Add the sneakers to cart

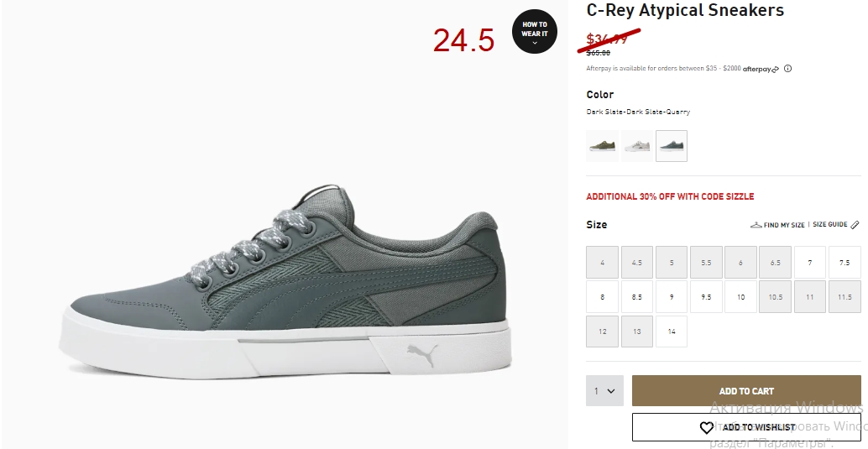(746, 391)
